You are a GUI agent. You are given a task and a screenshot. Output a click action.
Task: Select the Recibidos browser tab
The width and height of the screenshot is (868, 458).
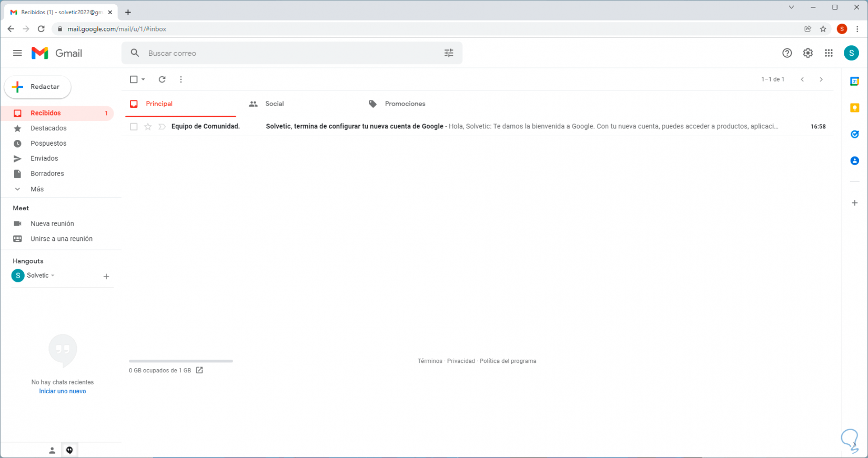tap(61, 12)
